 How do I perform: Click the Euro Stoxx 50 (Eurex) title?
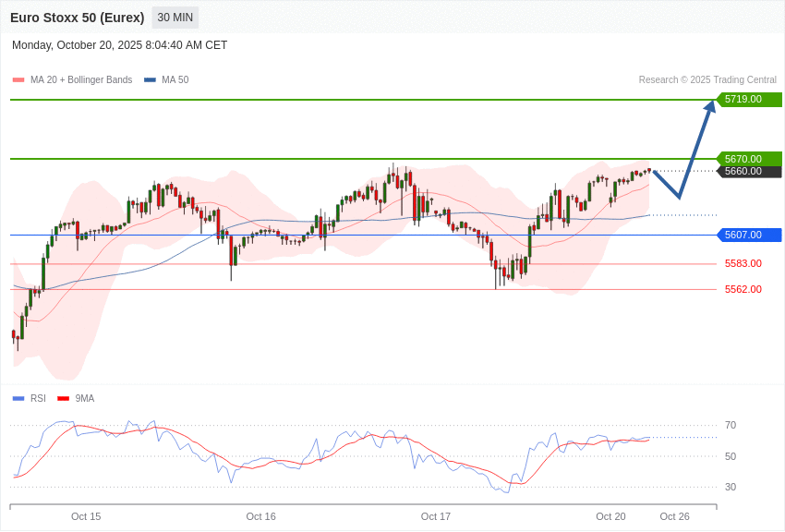pyautogui.click(x=77, y=18)
